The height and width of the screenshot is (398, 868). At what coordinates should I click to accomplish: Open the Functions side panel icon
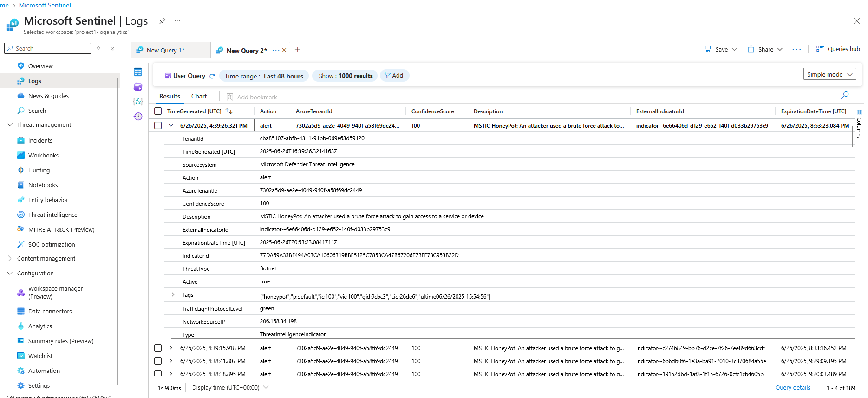pos(138,101)
